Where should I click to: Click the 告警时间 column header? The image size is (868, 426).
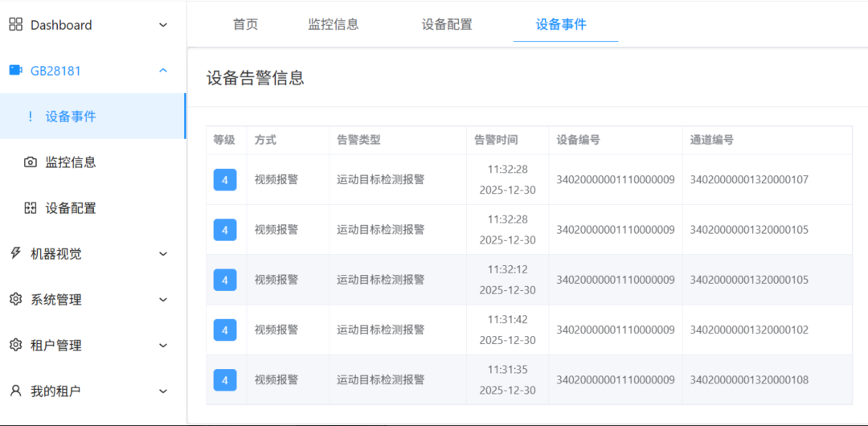pos(496,140)
